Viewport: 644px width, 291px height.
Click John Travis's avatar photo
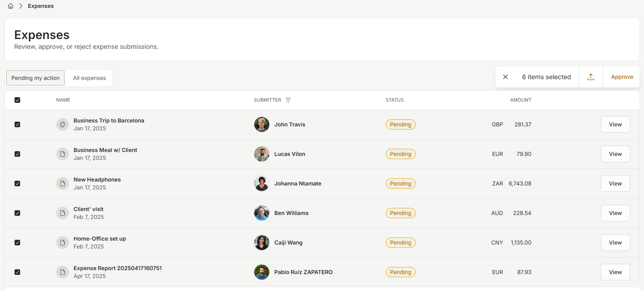pos(262,124)
